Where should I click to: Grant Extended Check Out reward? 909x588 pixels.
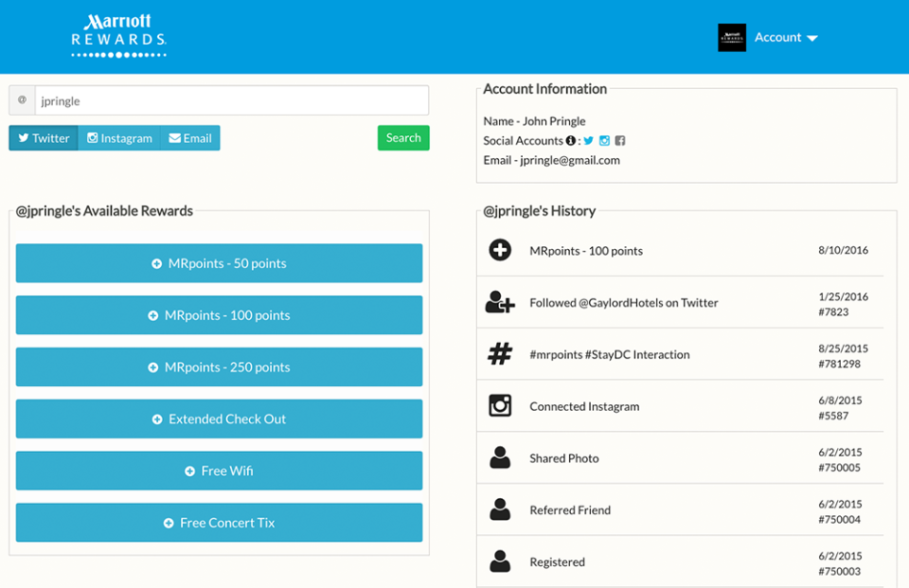click(x=219, y=419)
